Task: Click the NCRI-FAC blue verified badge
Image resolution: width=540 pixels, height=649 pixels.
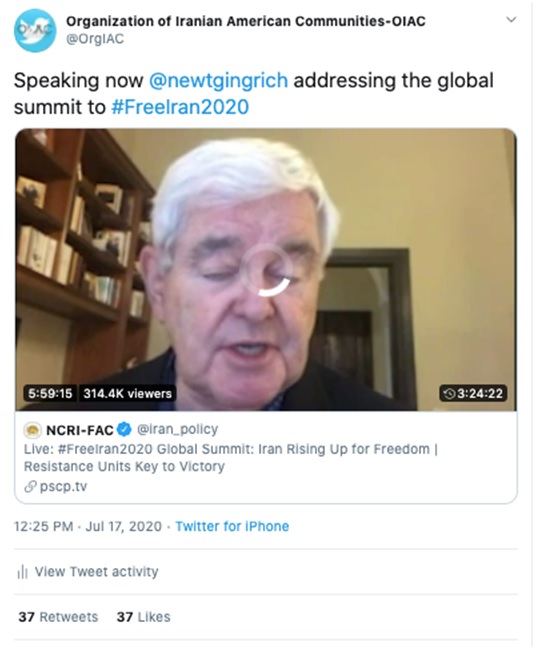Action: click(x=124, y=430)
